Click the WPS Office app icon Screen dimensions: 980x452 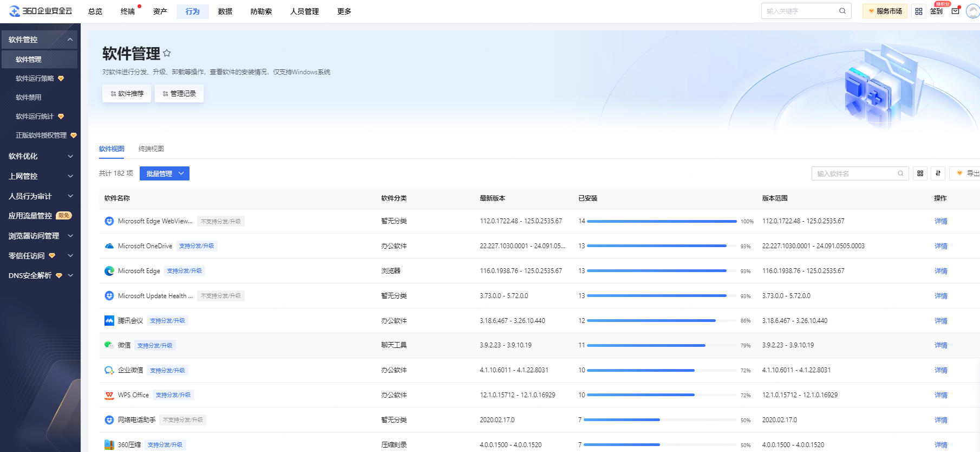click(109, 395)
